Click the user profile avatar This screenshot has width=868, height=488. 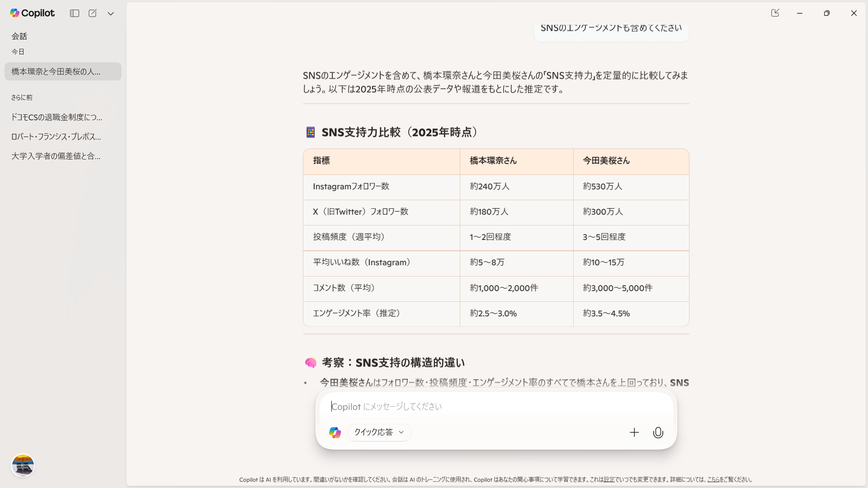click(23, 465)
